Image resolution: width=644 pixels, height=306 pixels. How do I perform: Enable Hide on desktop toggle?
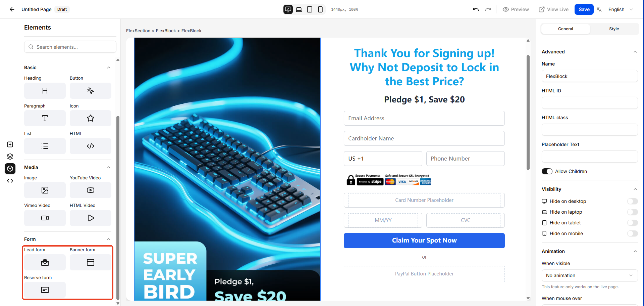[x=632, y=201]
